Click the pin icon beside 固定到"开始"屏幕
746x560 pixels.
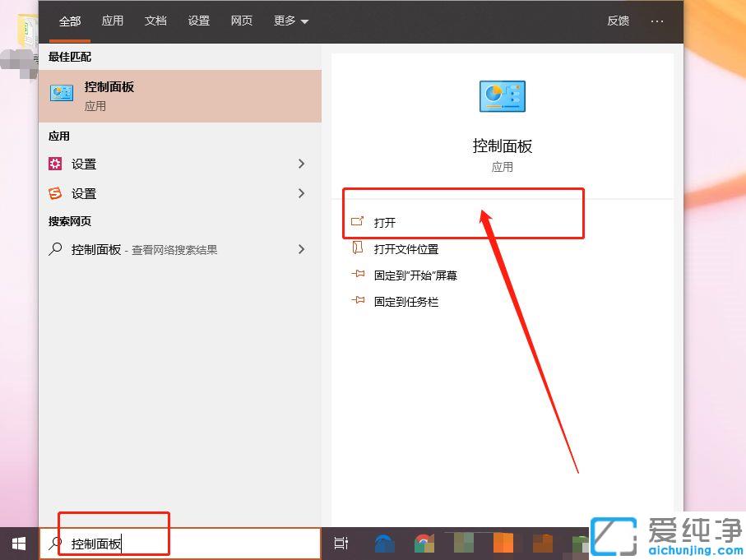pyautogui.click(x=358, y=275)
